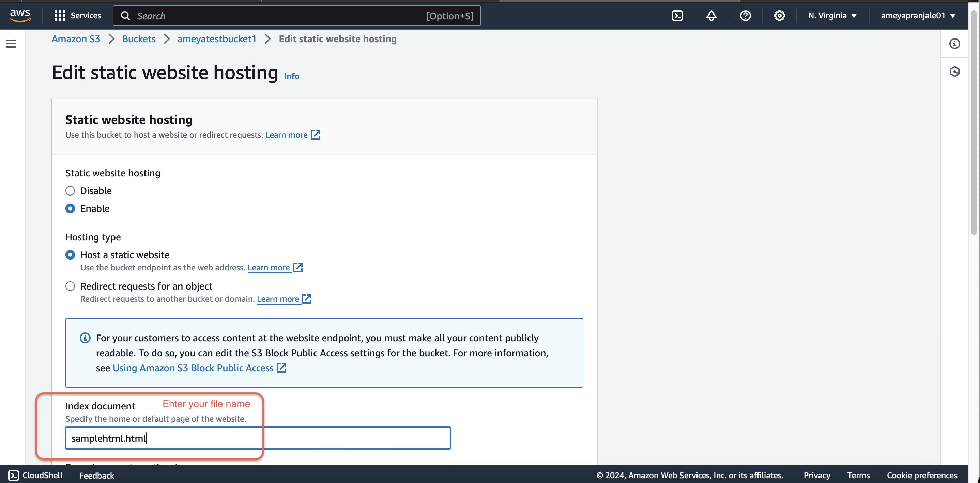Select the Enable radio button
The height and width of the screenshot is (483, 980).
[70, 208]
